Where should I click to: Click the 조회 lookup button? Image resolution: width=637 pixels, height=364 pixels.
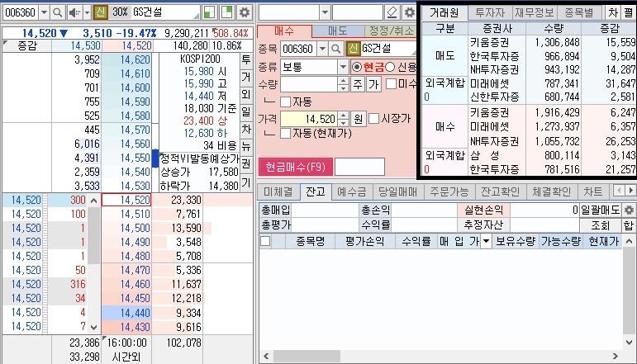coord(601,225)
